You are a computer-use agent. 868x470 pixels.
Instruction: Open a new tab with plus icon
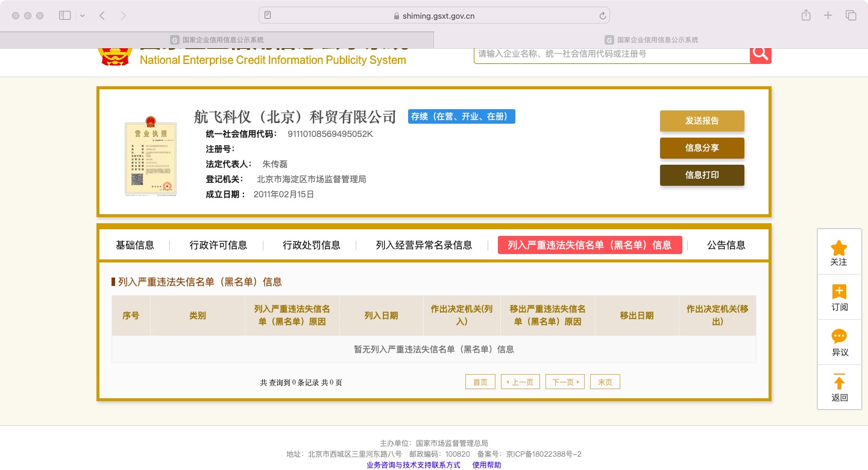click(828, 16)
